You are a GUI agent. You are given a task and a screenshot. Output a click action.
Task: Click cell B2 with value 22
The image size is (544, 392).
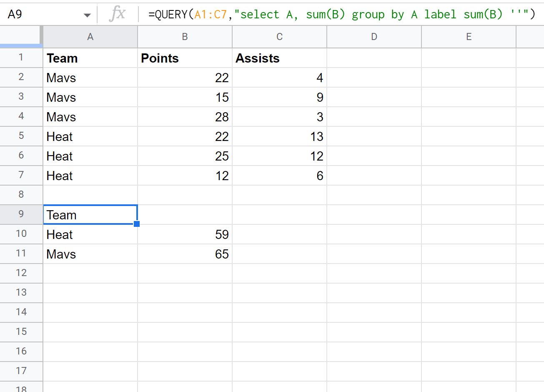pos(185,78)
